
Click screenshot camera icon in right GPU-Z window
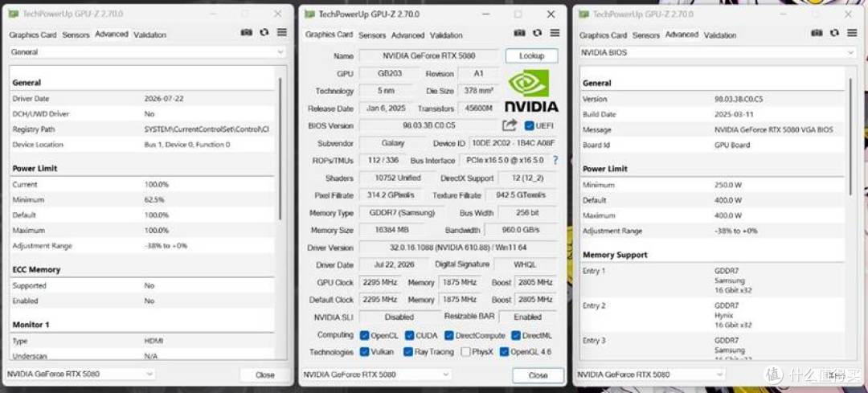(817, 33)
